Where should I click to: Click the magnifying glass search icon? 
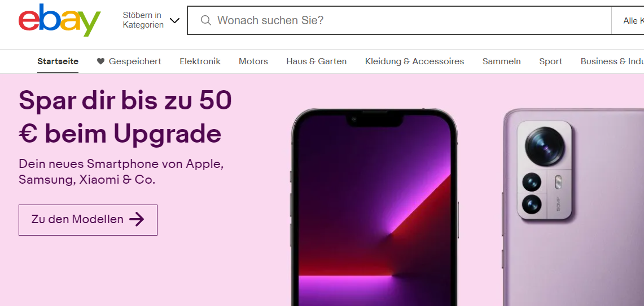pyautogui.click(x=206, y=20)
